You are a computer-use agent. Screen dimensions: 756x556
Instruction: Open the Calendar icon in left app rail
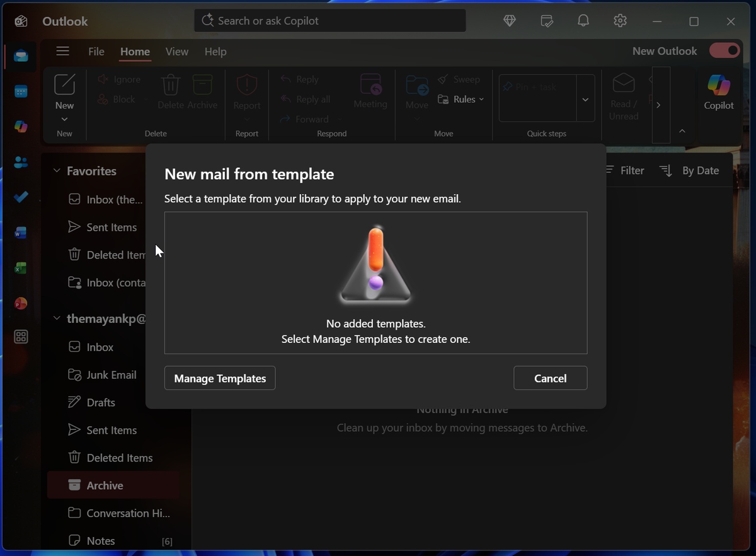tap(21, 92)
